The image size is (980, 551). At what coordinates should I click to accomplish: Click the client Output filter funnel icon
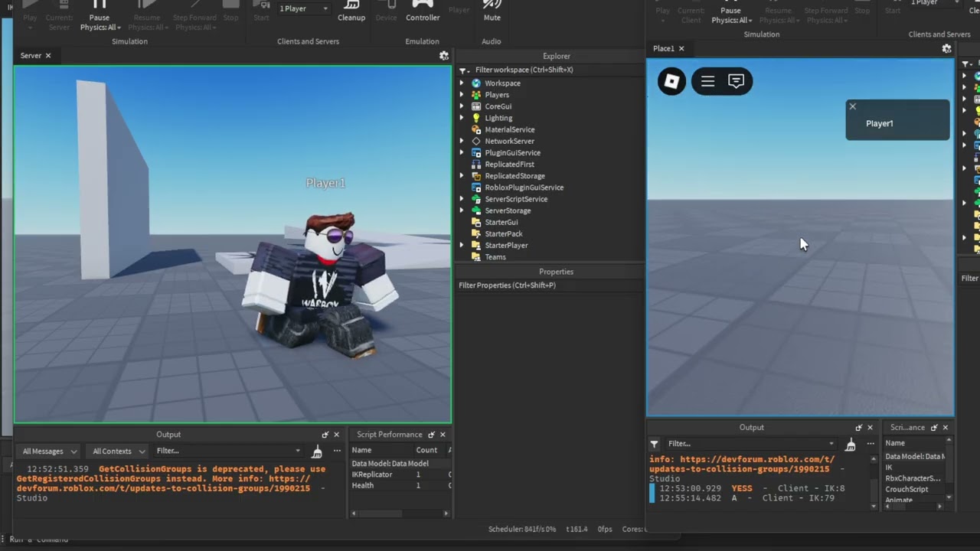pos(655,444)
